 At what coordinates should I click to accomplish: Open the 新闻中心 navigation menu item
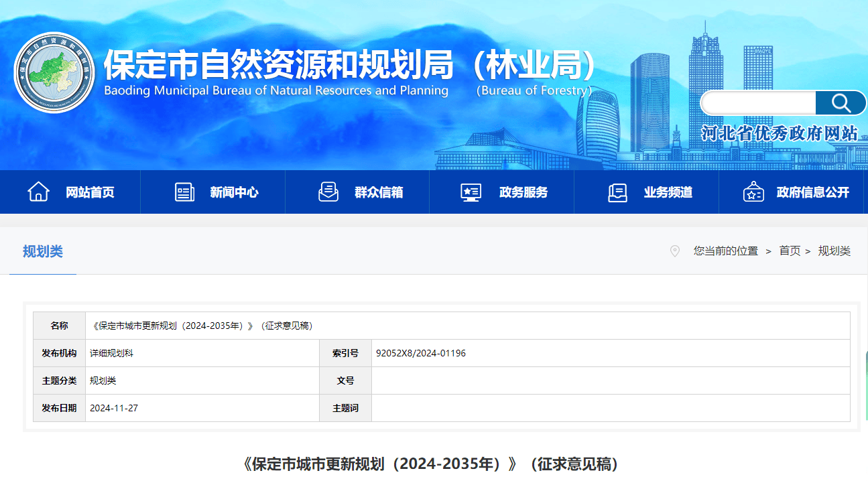pos(234,192)
